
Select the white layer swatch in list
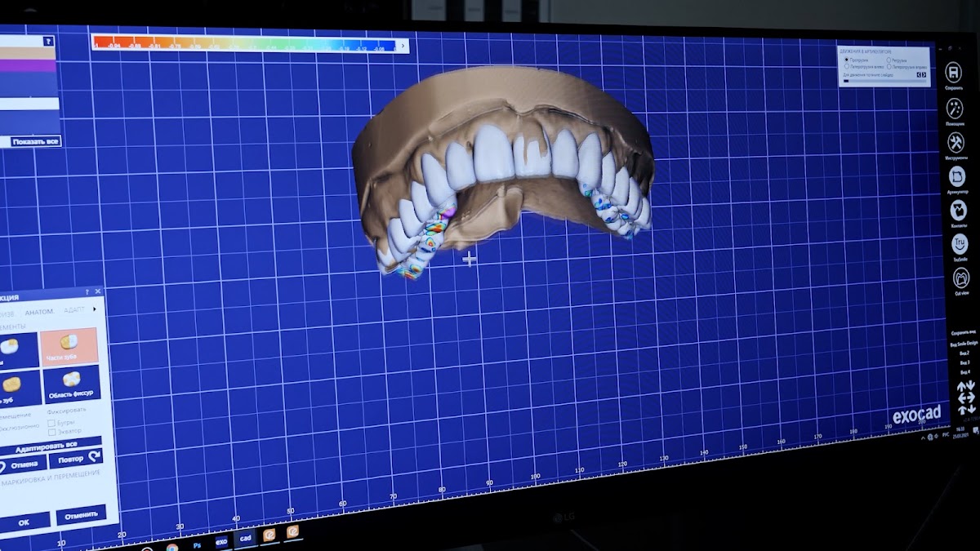pos(29,104)
